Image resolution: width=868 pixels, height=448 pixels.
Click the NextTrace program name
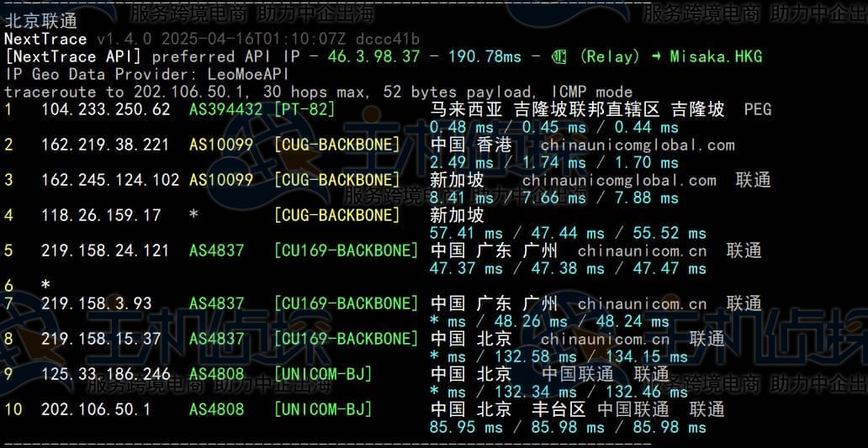click(45, 39)
